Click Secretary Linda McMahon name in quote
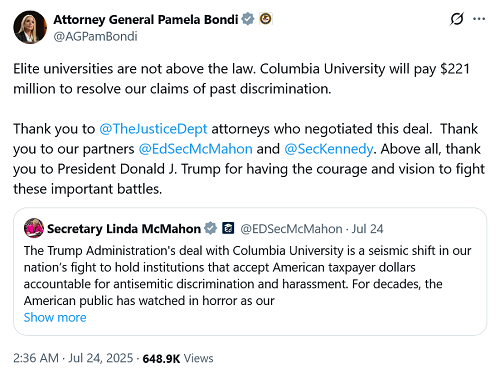Image resolution: width=500 pixels, height=369 pixels. (124, 229)
